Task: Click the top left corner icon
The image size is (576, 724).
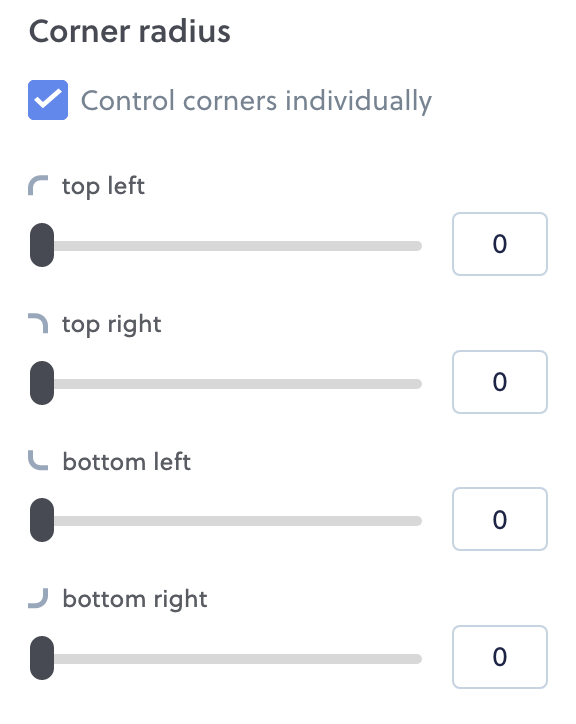Action: click(x=38, y=186)
